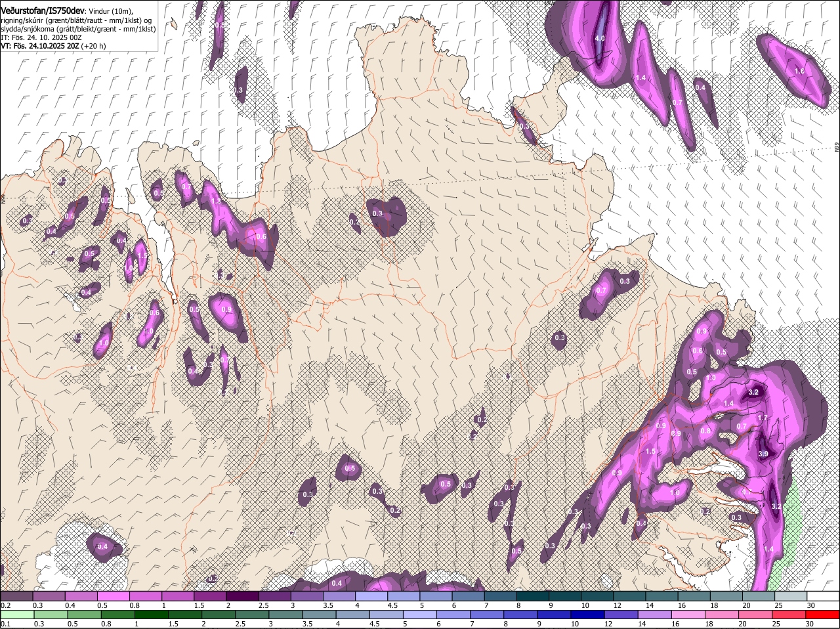Pick the green scale swatch for 2–2.5
The width and height of the screenshot is (840, 629).
[219, 615]
